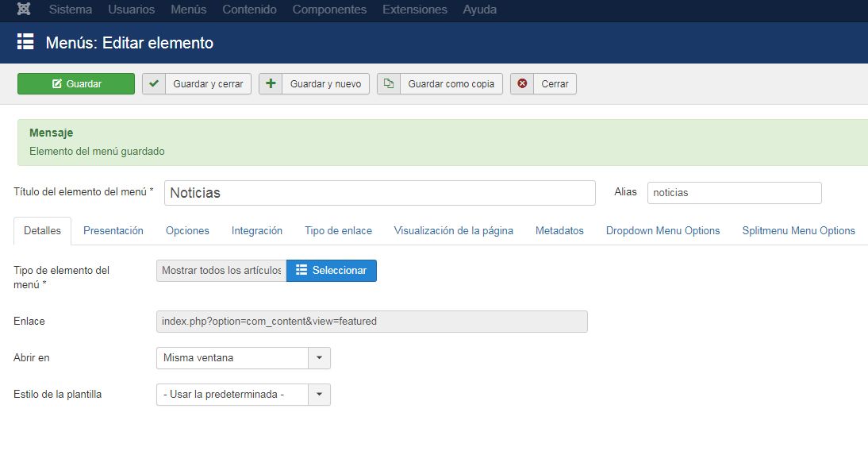Image resolution: width=868 pixels, height=451 pixels.
Task: Open the Usuarios menu
Action: (x=131, y=10)
